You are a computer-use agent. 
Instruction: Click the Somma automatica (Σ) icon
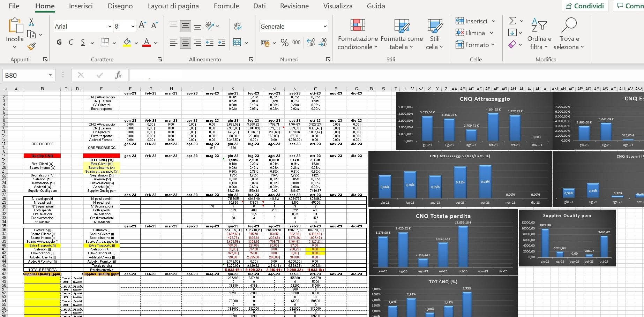point(512,21)
